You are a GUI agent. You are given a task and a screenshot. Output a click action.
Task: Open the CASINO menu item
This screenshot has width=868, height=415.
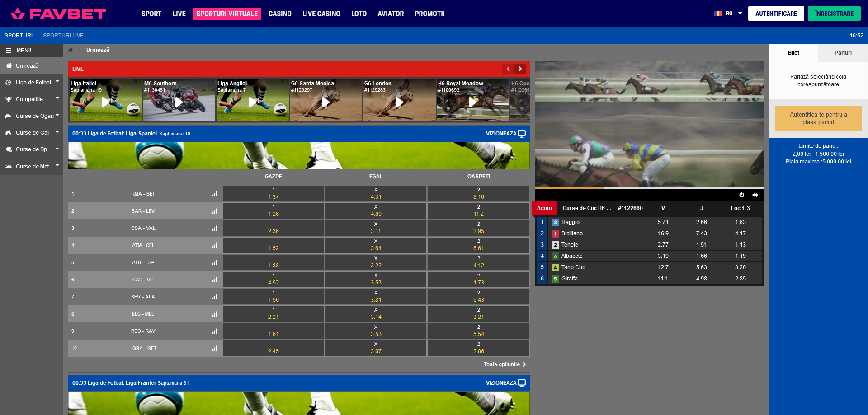tap(280, 14)
